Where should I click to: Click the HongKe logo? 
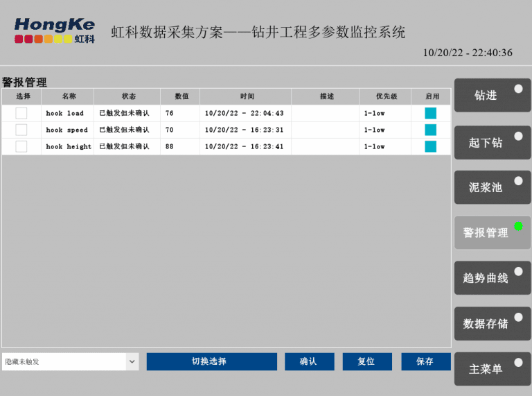(x=54, y=31)
